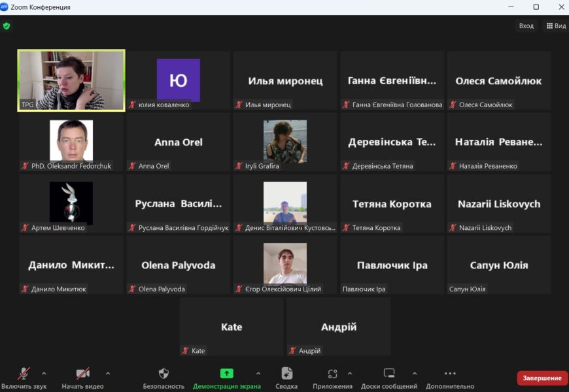Expand arrow next to Приложения
The image size is (569, 392).
coord(350,374)
